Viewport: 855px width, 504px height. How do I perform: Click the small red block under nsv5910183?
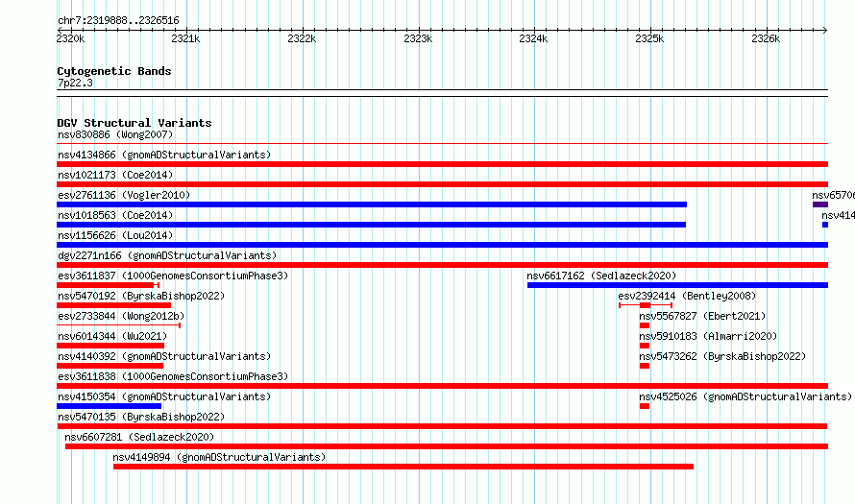point(645,346)
